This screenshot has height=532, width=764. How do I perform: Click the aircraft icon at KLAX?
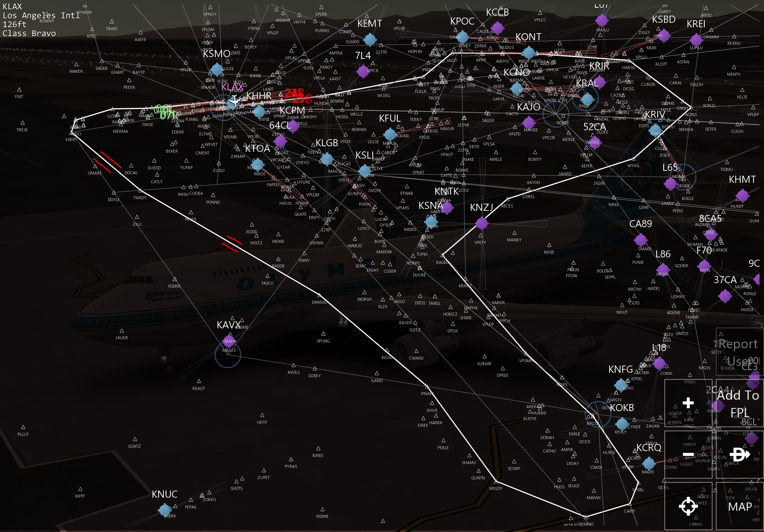click(x=234, y=100)
